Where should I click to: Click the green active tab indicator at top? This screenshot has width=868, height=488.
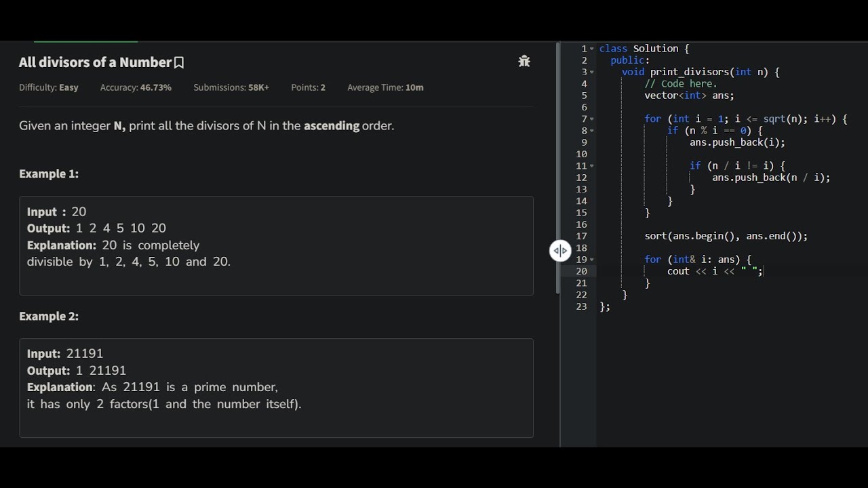point(85,42)
